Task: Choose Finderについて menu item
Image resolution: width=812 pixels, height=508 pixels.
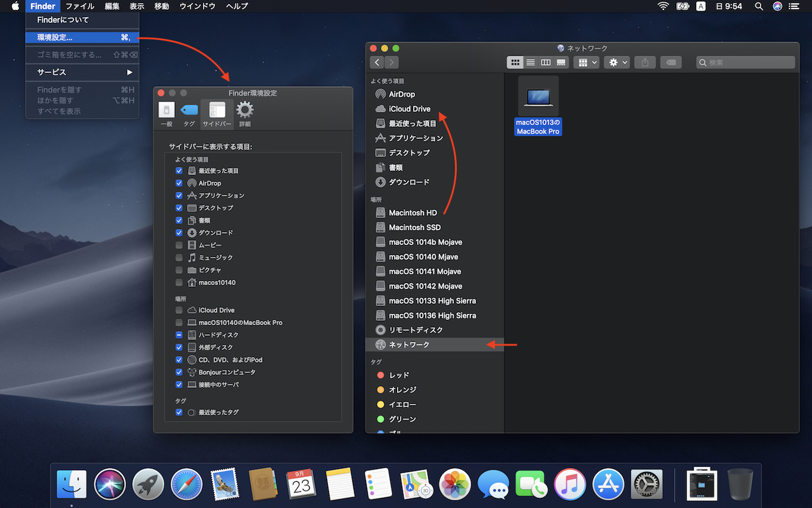Action: click(x=82, y=20)
